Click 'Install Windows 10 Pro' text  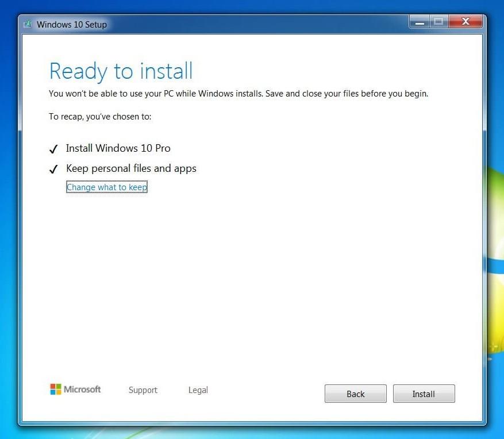[118, 148]
